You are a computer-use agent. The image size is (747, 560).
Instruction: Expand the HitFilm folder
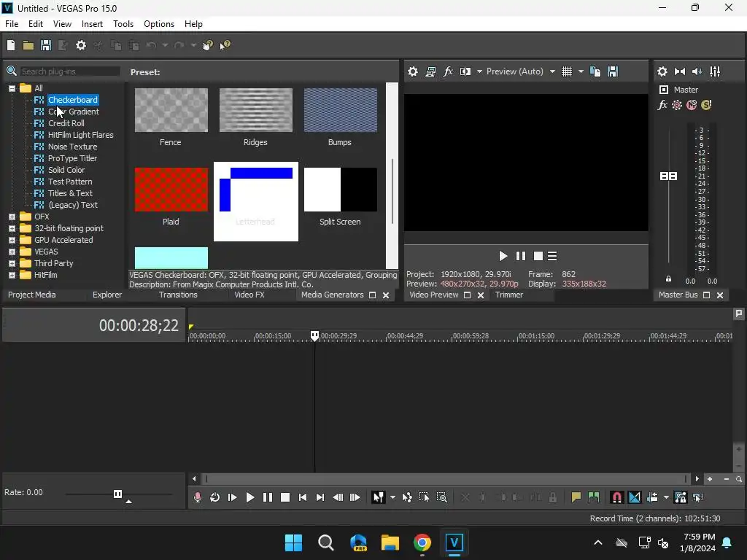12,275
